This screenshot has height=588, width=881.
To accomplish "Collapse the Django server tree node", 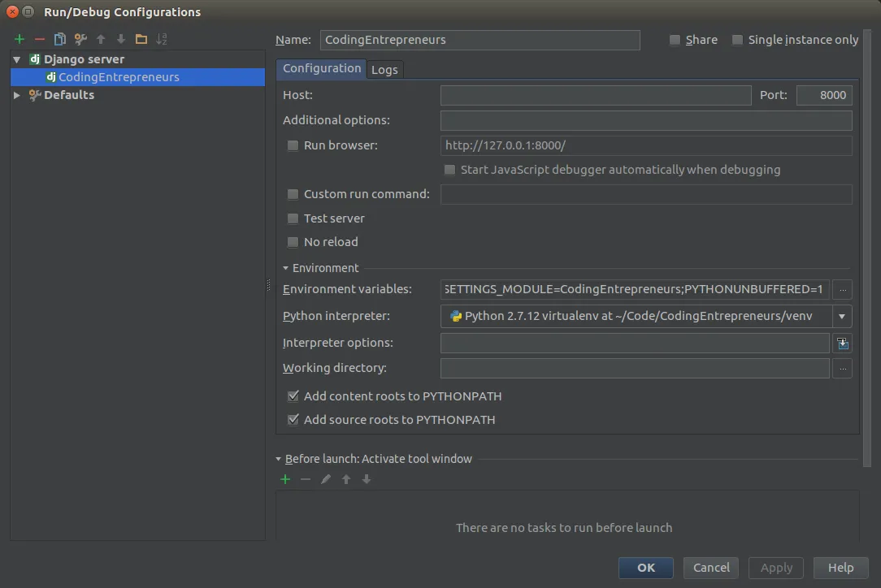I will tap(17, 59).
